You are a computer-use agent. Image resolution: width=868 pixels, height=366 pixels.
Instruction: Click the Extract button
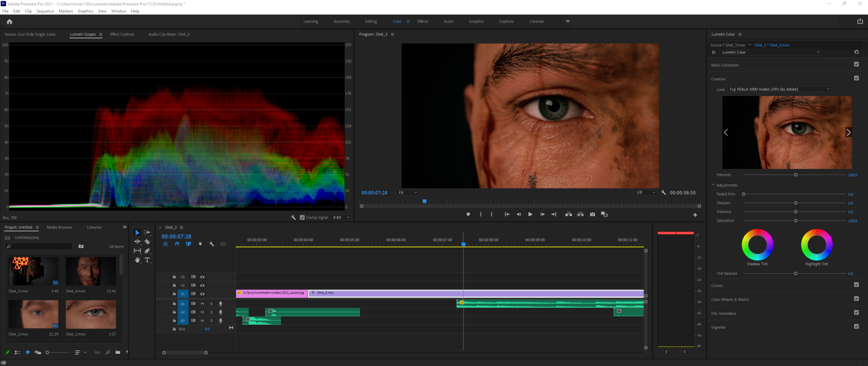click(x=580, y=214)
